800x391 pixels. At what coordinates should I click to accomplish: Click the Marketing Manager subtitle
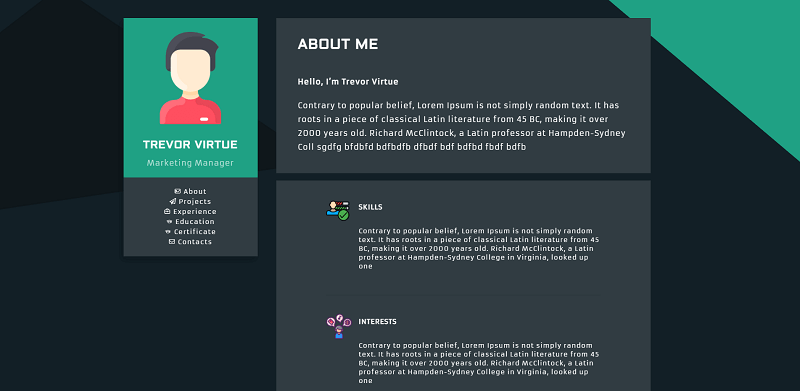[190, 163]
